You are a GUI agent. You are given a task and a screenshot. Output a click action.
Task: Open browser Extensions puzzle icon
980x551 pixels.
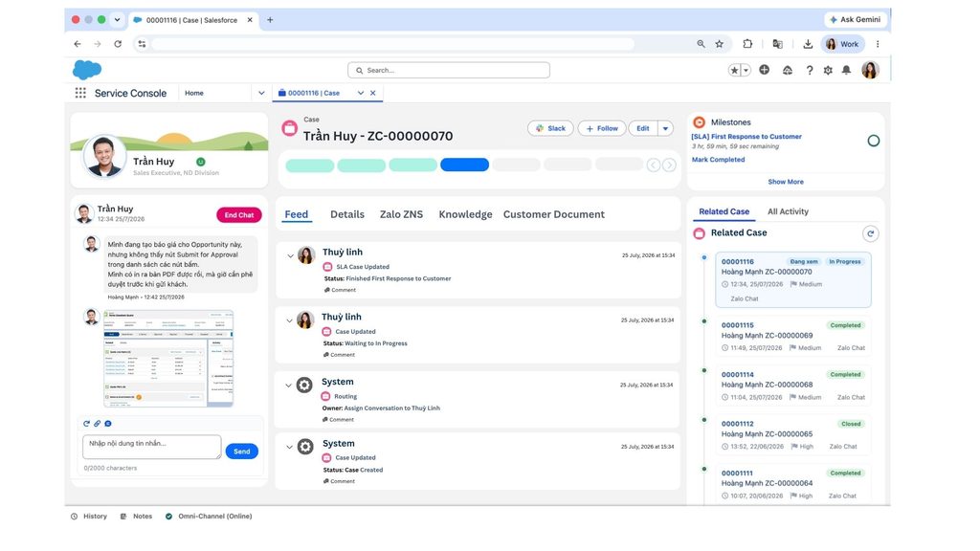747,44
